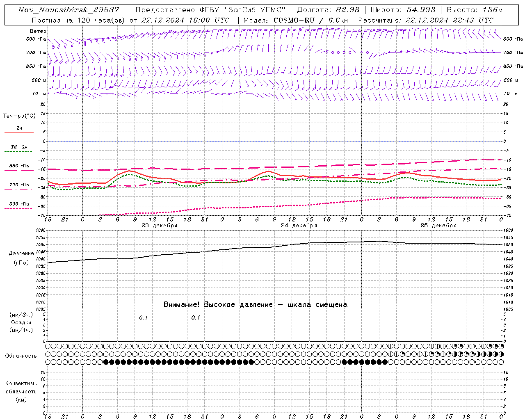Select the forecast length text Прогноз на 120 часа(ов)

tap(79, 20)
